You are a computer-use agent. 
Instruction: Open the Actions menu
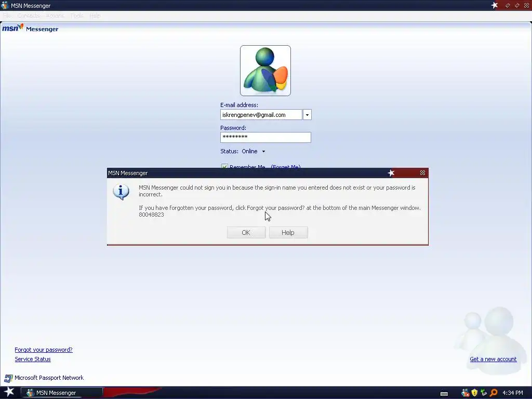pyautogui.click(x=55, y=16)
